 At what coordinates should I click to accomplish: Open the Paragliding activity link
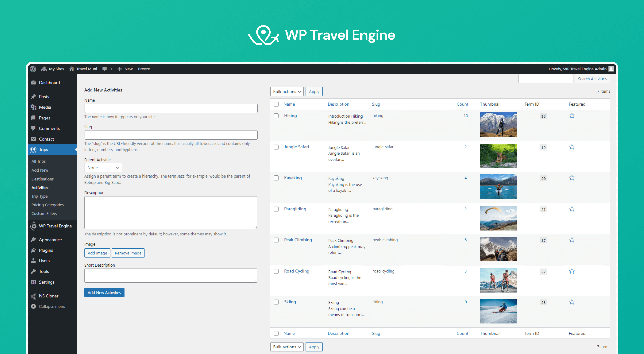pyautogui.click(x=295, y=209)
